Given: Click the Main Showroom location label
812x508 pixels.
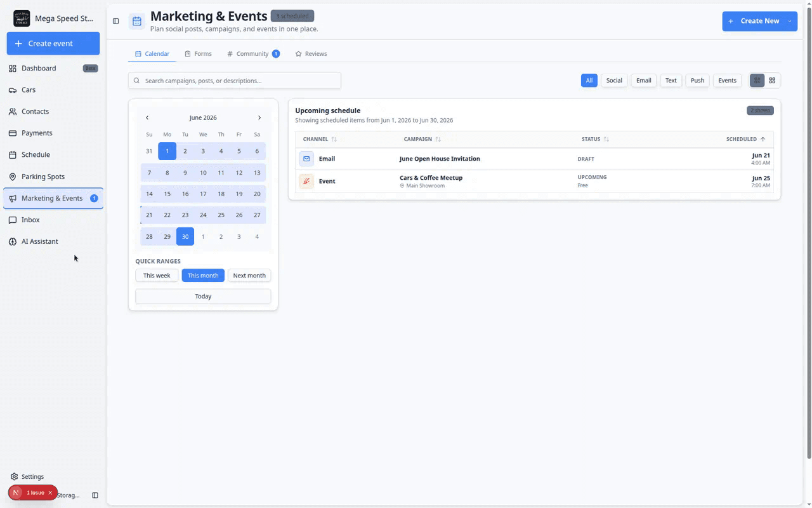Looking at the screenshot, I should point(422,186).
